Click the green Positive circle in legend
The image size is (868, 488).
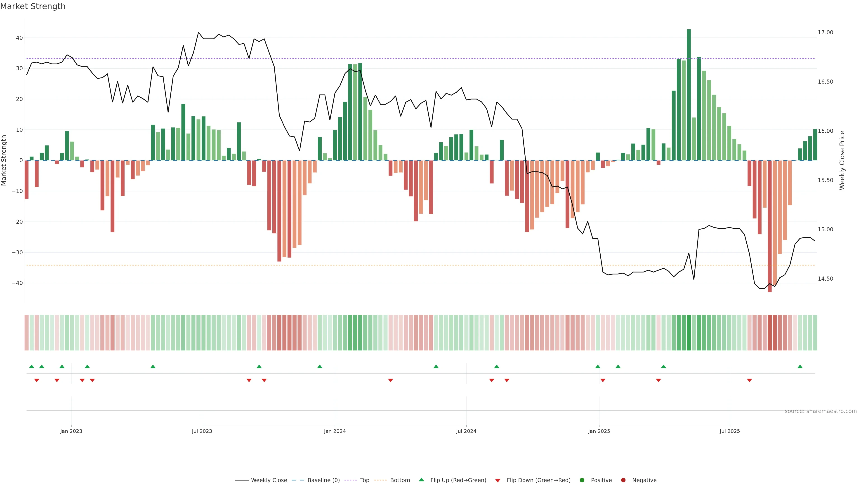pos(582,480)
